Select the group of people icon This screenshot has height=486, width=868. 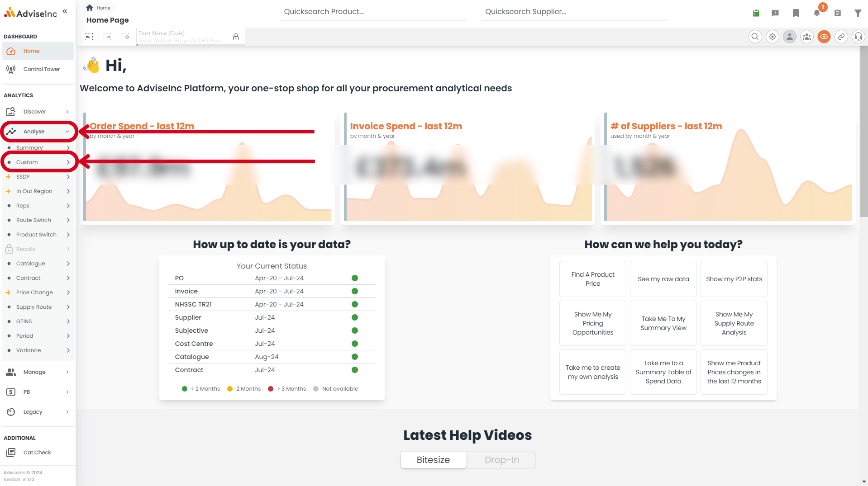pyautogui.click(x=807, y=37)
